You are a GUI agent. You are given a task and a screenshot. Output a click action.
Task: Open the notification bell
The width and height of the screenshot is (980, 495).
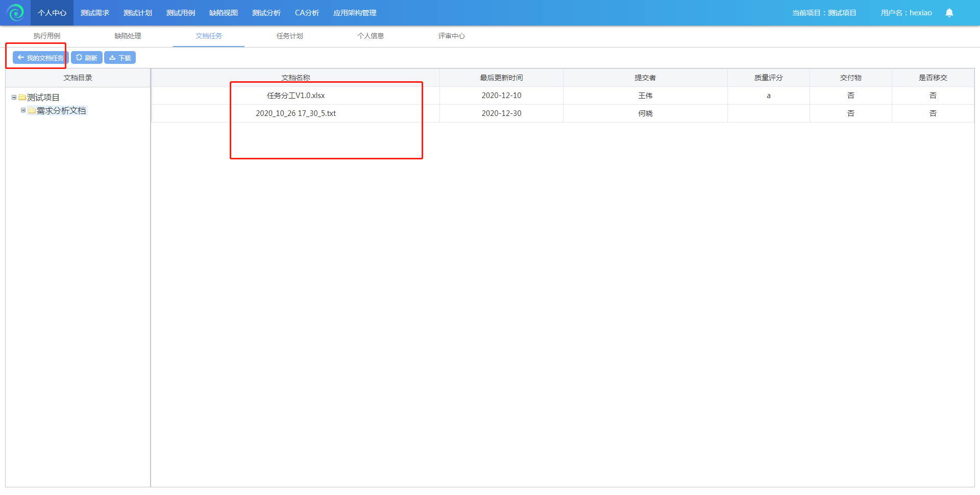[949, 13]
